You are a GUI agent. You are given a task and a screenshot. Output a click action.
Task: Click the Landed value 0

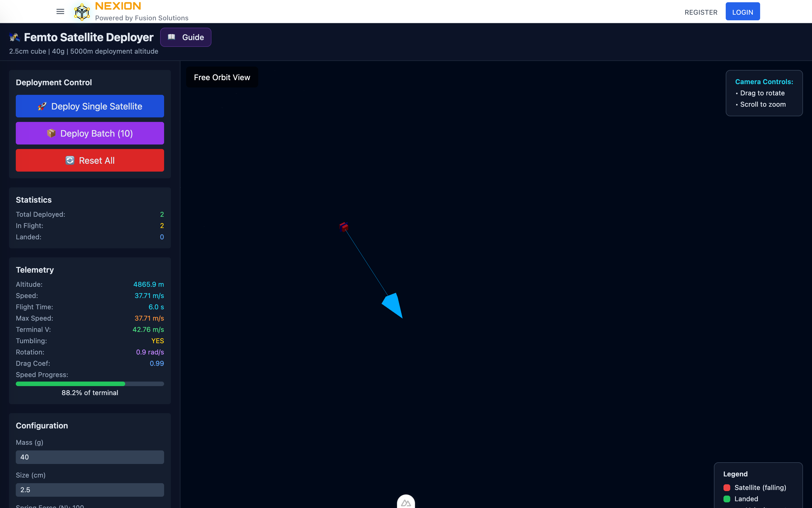[162, 237]
